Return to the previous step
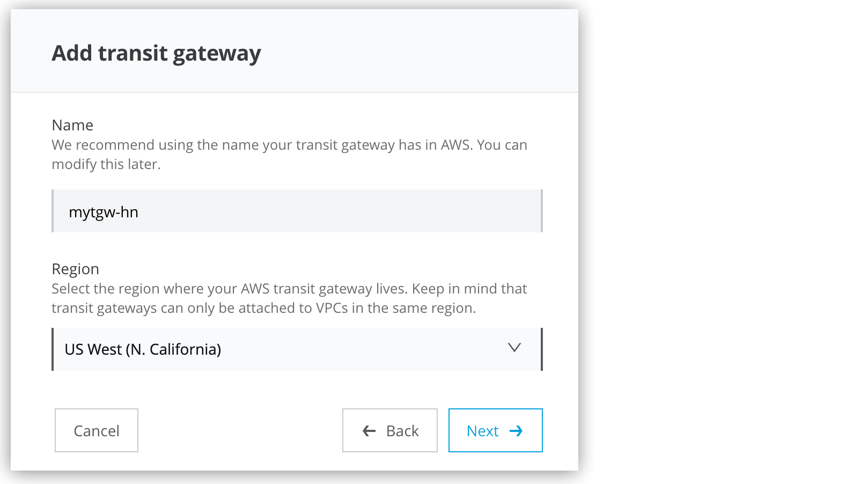This screenshot has height=484, width=868. click(390, 430)
